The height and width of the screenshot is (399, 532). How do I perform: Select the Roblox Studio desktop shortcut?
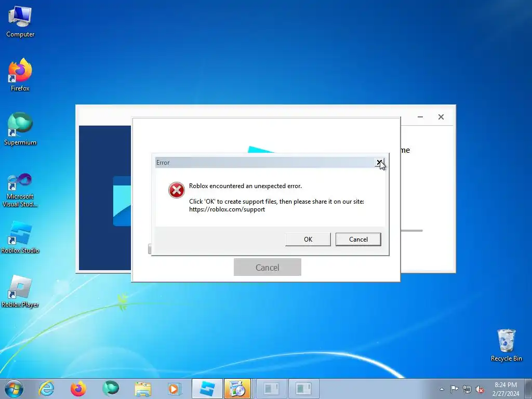coord(20,237)
